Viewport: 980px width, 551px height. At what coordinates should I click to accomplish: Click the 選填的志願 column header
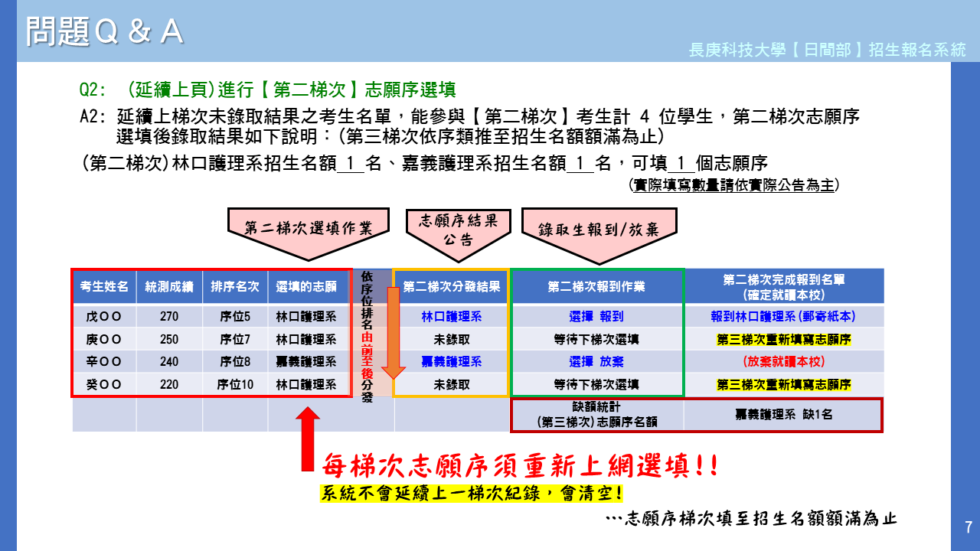(x=306, y=287)
